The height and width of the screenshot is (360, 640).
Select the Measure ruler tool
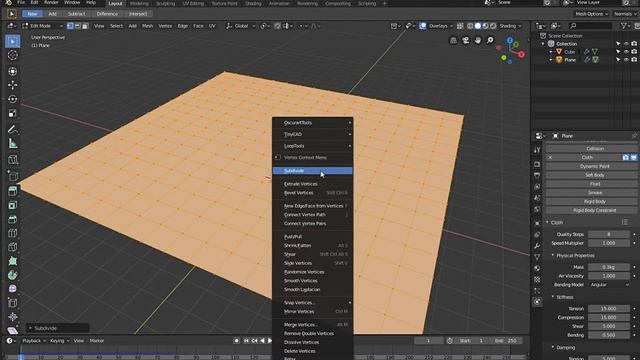pyautogui.click(x=13, y=144)
